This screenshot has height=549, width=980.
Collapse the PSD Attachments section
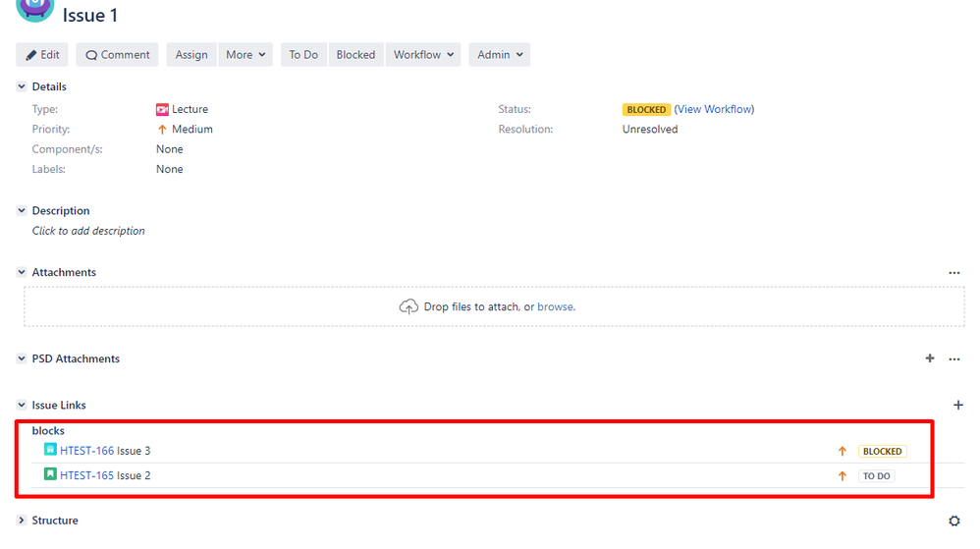pos(22,358)
